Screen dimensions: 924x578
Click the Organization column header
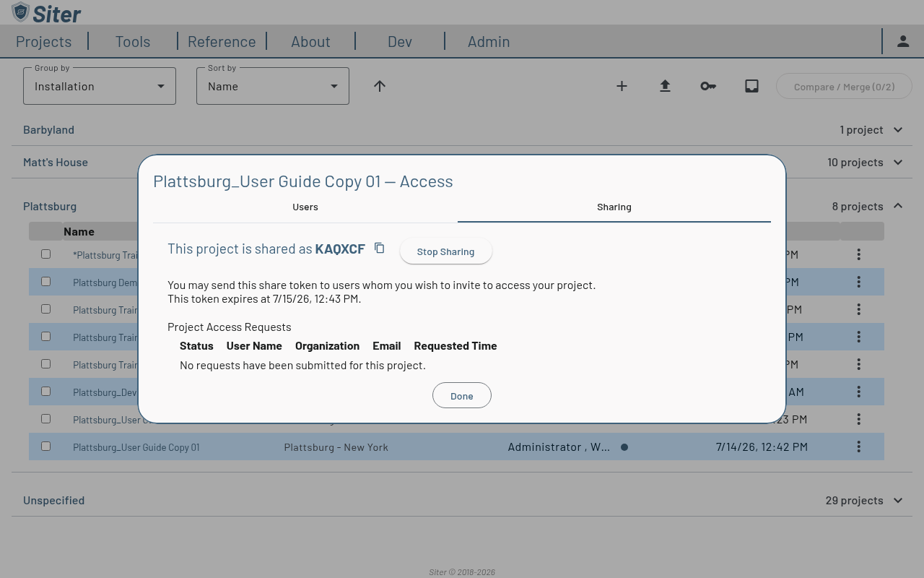[327, 346]
